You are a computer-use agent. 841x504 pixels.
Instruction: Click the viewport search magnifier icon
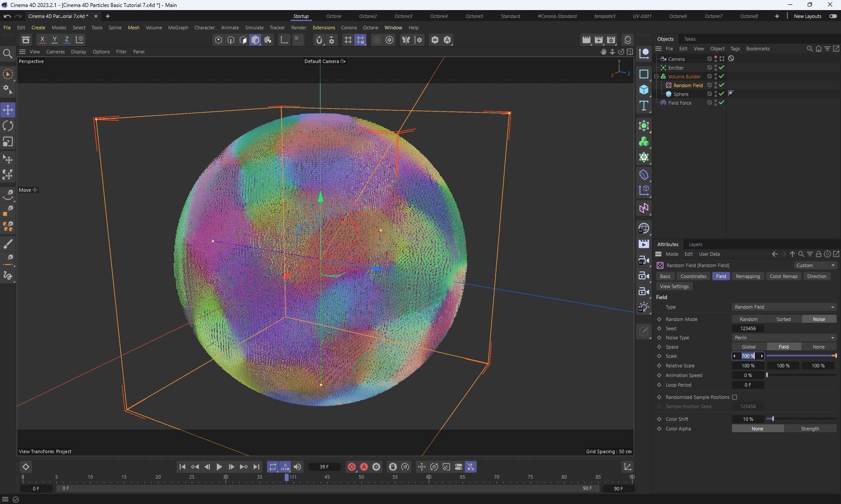(x=7, y=54)
